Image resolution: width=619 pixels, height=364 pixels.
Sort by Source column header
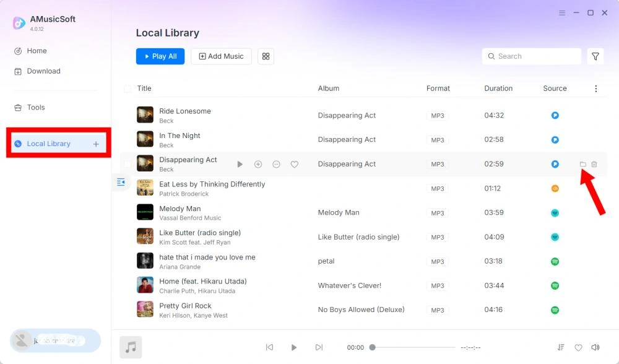pyautogui.click(x=555, y=89)
